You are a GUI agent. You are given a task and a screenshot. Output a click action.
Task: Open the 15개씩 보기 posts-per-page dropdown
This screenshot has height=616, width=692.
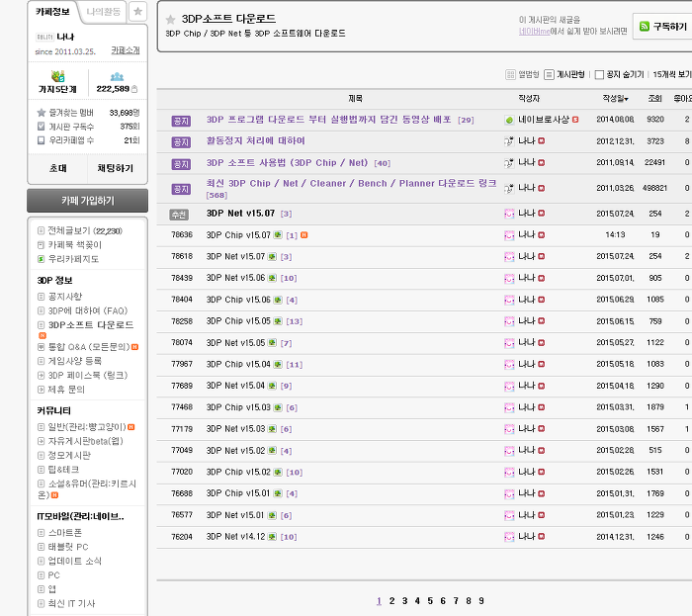[x=671, y=74]
